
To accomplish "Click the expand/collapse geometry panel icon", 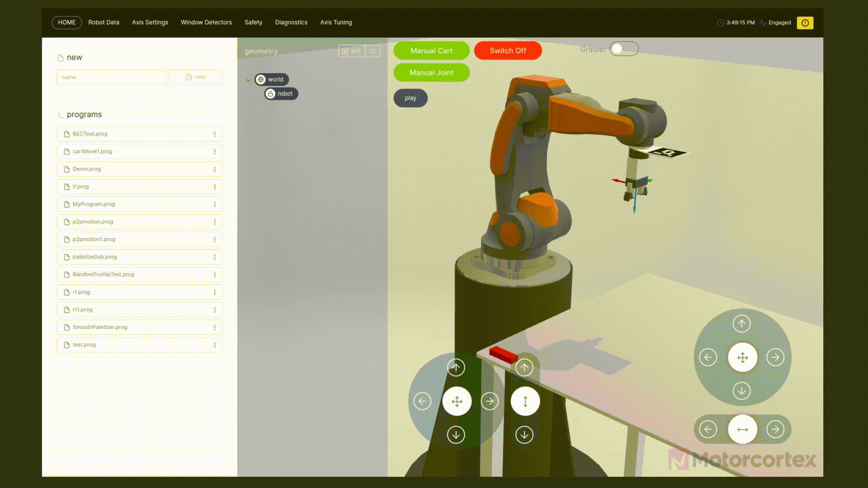I will pos(373,51).
